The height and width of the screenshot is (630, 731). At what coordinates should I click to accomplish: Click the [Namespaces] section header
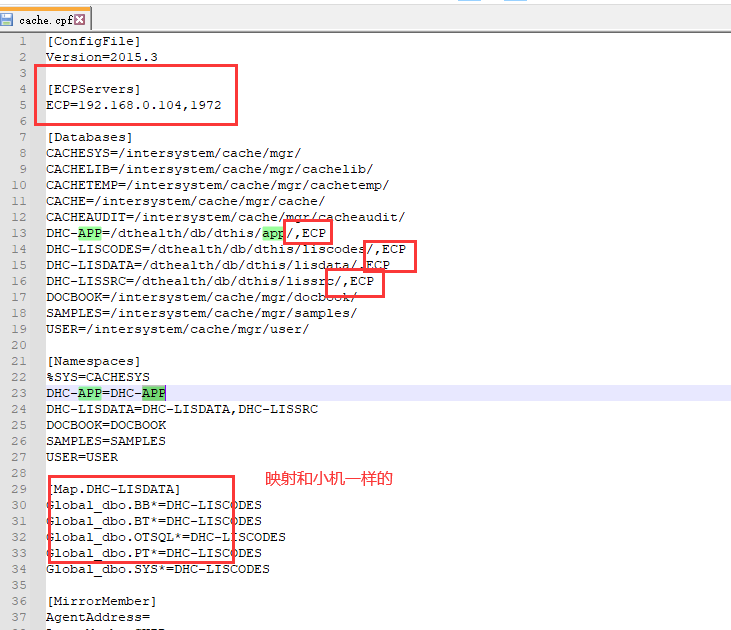point(93,361)
